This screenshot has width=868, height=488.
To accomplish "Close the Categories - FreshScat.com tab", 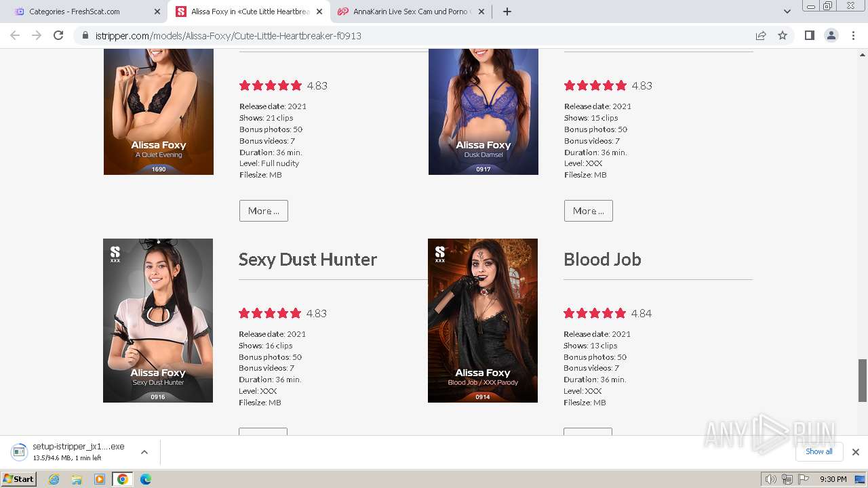I will pos(157,12).
